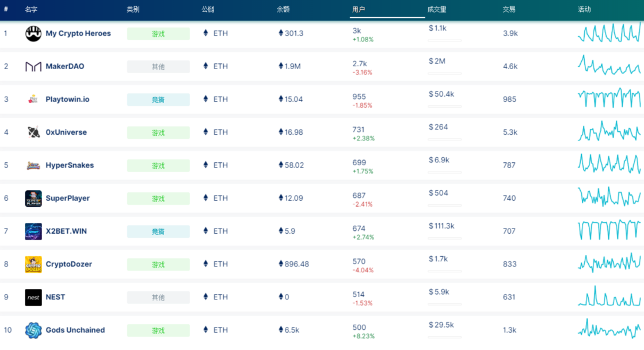Click the volume bar under $2M

[x=444, y=74]
